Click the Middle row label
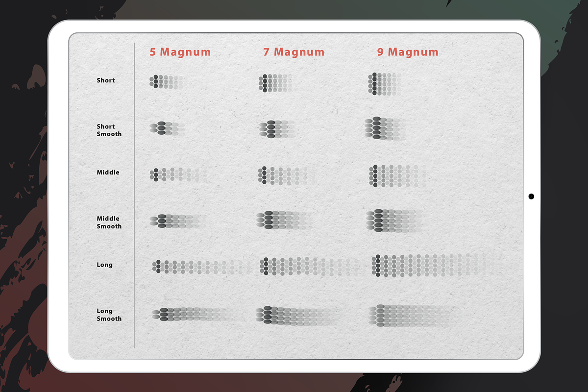Screen dimensions: 588x392 click(108, 172)
